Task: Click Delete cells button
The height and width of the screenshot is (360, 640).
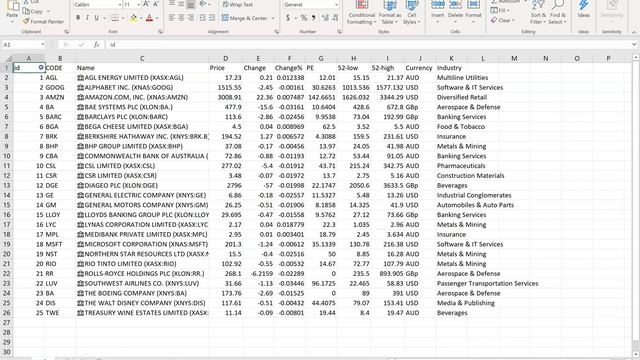Action: [455, 11]
